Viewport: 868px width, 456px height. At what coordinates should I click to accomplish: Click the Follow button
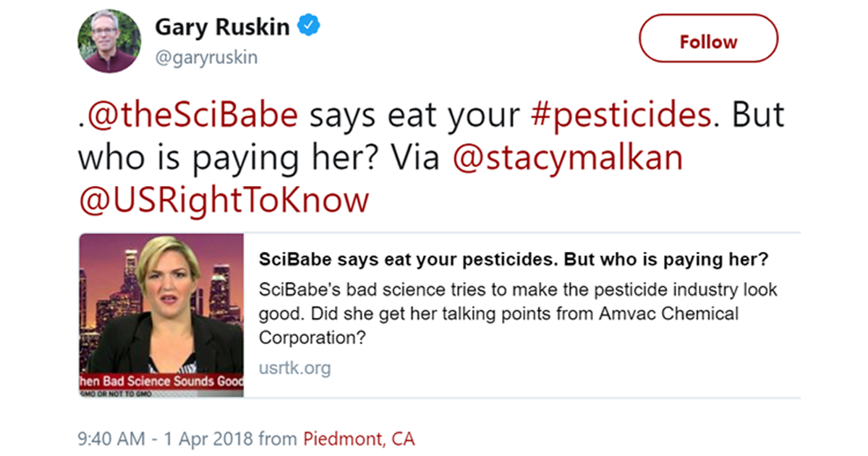point(708,41)
